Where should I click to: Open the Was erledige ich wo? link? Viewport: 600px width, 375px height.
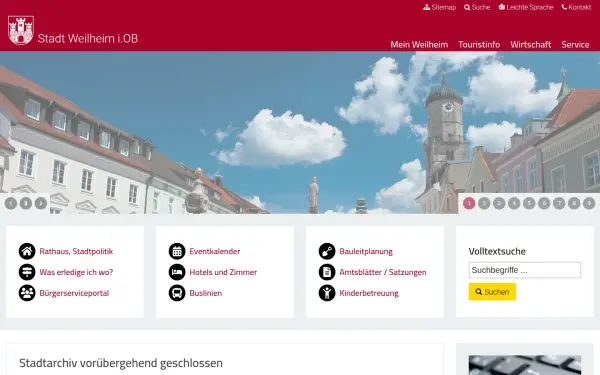(x=76, y=272)
